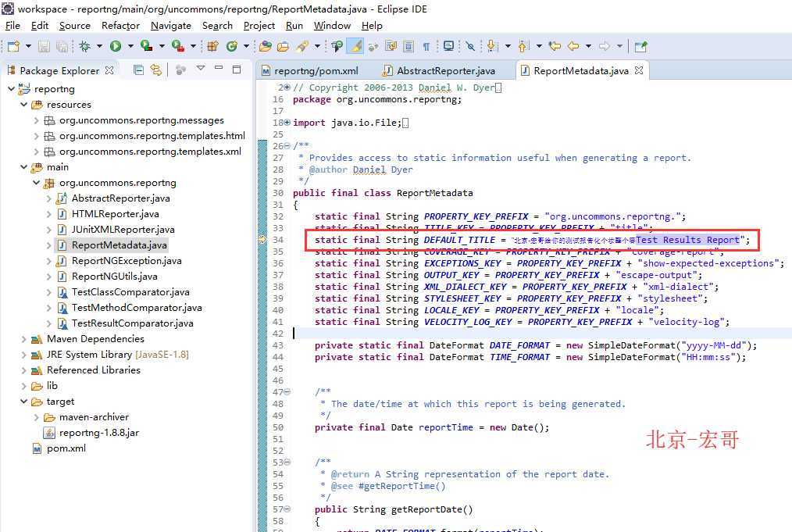Click the Forward navigation arrow icon
Viewport: 792px width, 532px height.
click(x=604, y=46)
